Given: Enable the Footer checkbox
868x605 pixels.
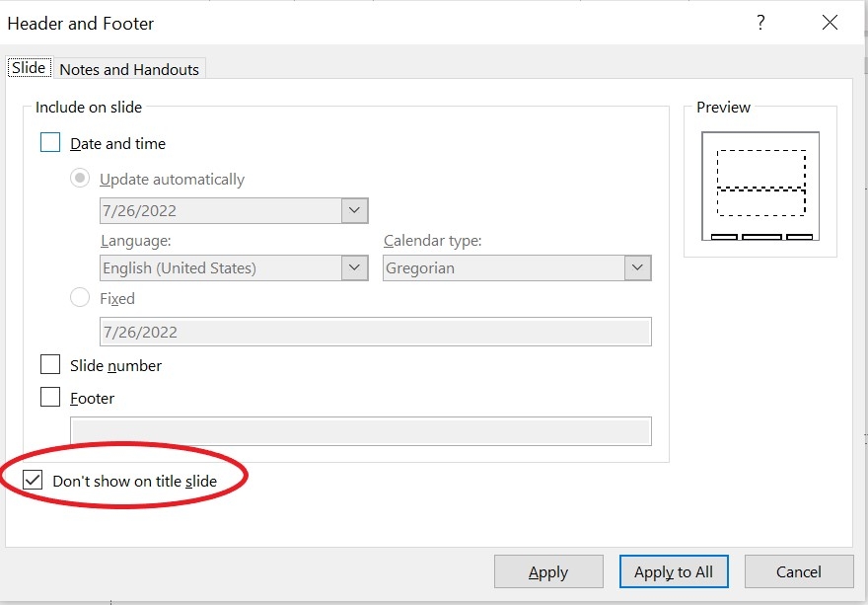Looking at the screenshot, I should pyautogui.click(x=50, y=398).
